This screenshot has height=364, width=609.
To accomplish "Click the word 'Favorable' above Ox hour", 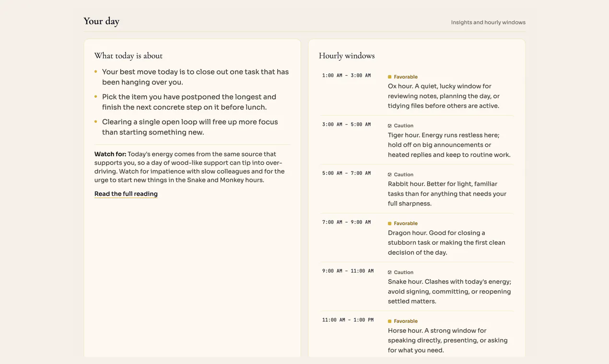I will pos(406,77).
